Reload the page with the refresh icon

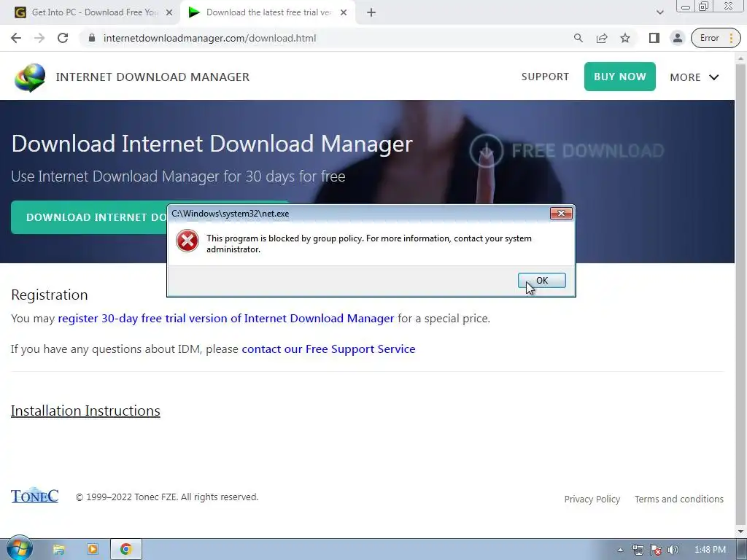[63, 38]
